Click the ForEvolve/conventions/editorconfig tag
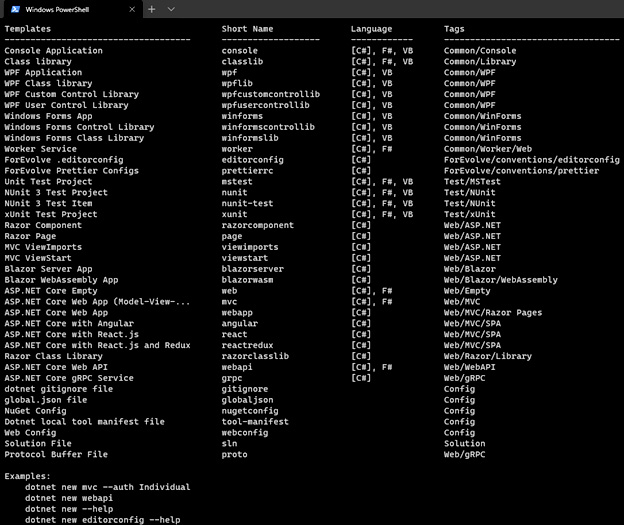The width and height of the screenshot is (624, 525). [532, 160]
